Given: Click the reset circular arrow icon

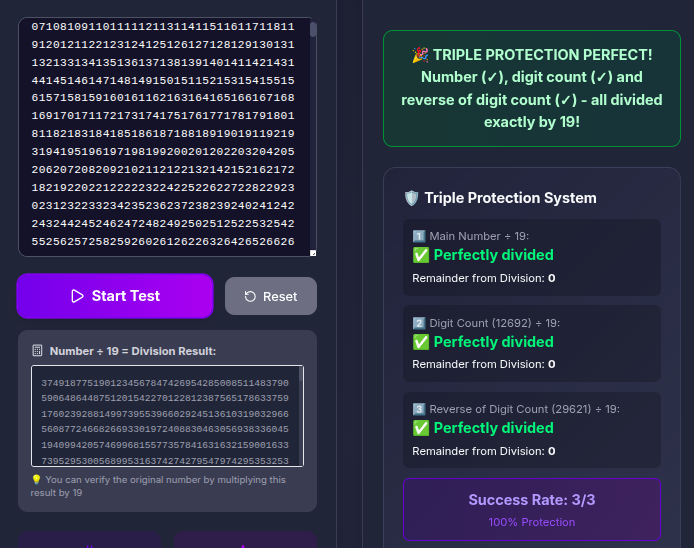Looking at the screenshot, I should [250, 297].
